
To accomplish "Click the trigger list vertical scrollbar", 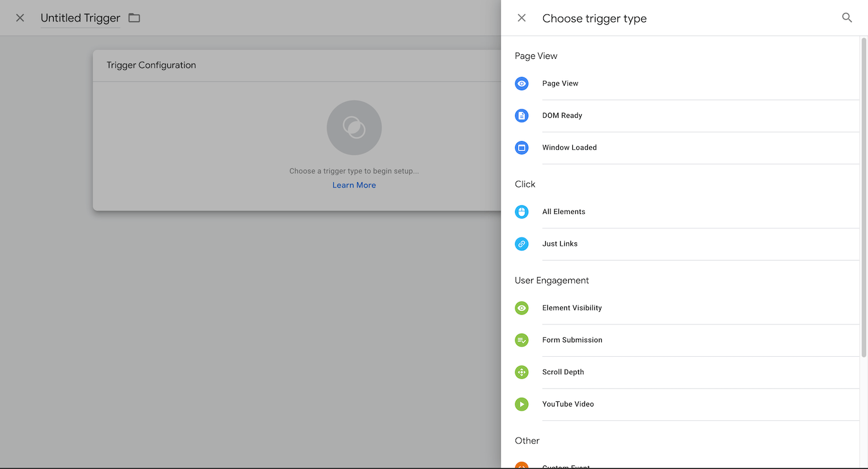I will click(x=864, y=197).
